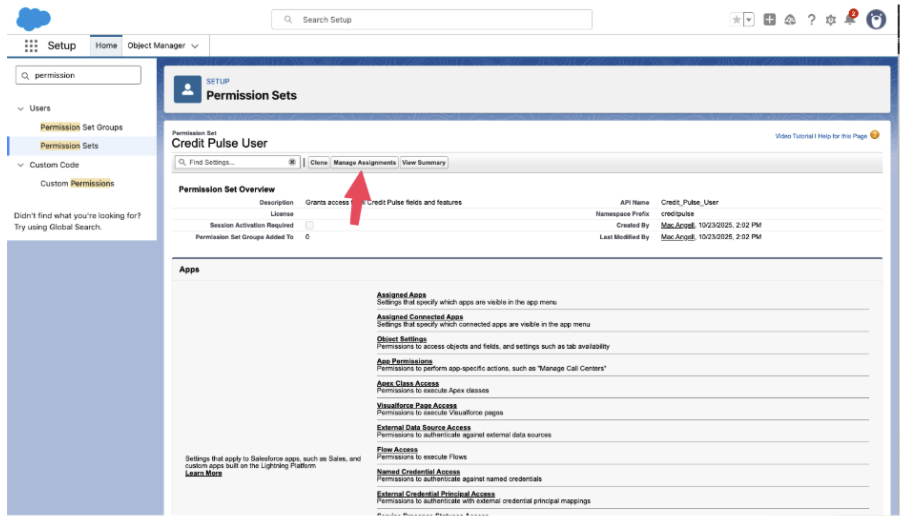Open Mac Angell link in Created By
Viewport: 900px width, 516px height.
pyautogui.click(x=677, y=225)
